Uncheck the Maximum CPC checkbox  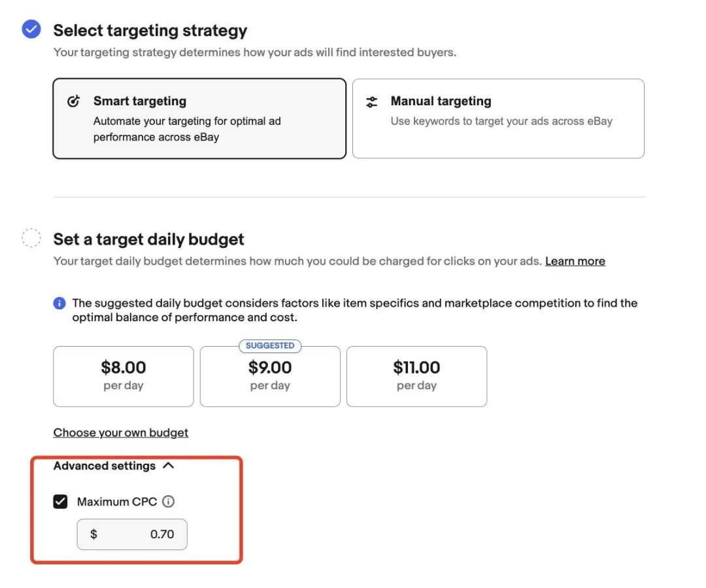[61, 502]
